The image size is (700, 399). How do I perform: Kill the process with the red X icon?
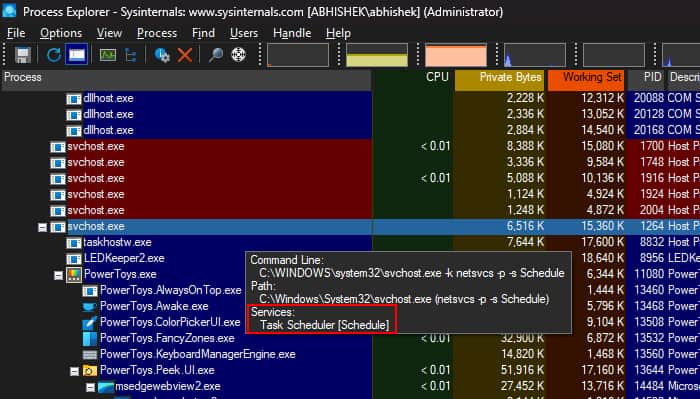click(x=184, y=55)
